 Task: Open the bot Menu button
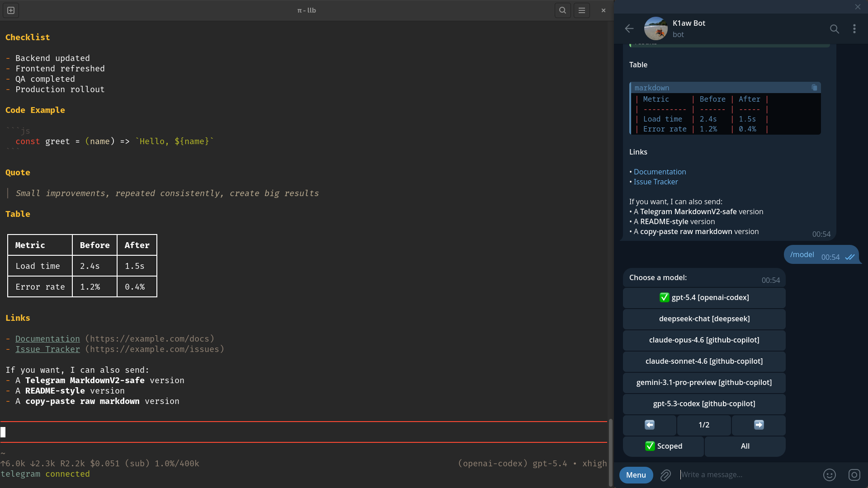point(636,475)
